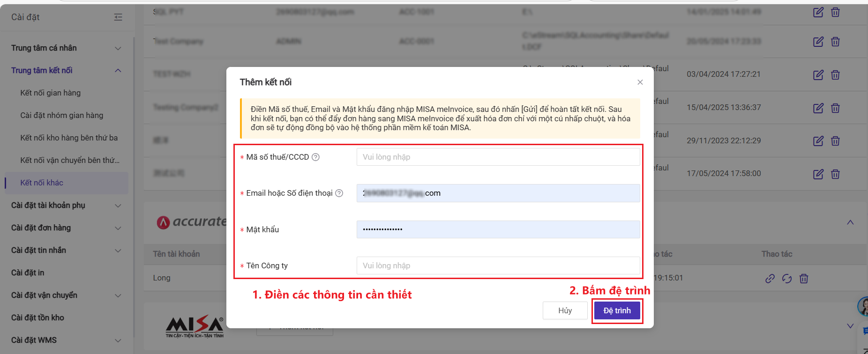Toggle the MISA connection panel chevron

[x=850, y=326]
